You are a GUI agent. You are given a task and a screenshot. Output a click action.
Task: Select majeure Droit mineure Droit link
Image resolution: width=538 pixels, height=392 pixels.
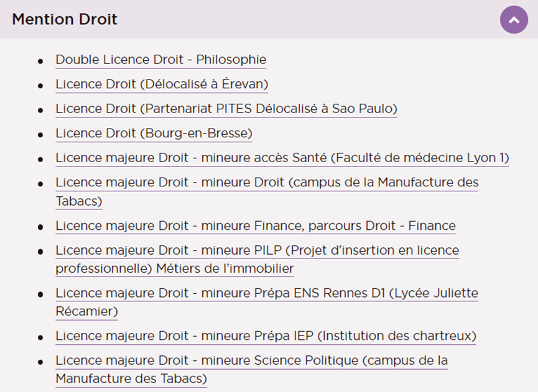(x=267, y=191)
